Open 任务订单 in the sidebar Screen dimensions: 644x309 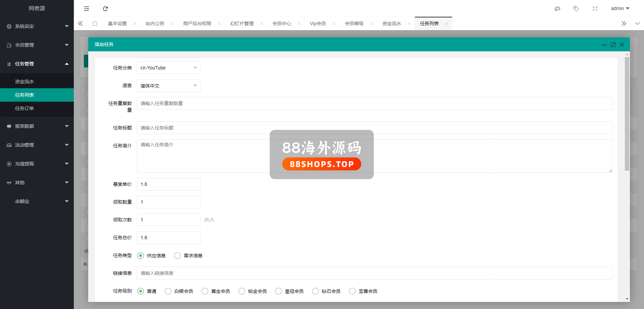[x=24, y=108]
